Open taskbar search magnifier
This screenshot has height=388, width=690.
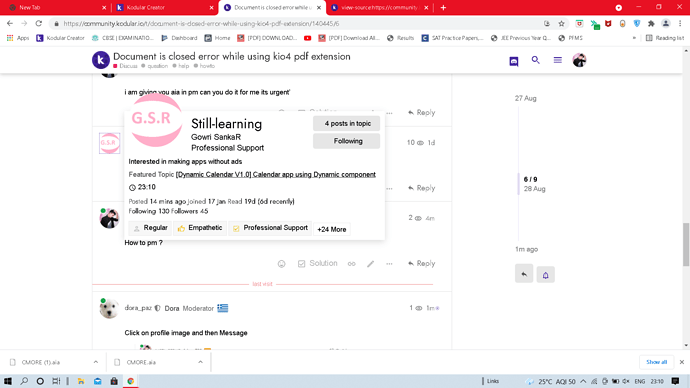click(x=24, y=381)
